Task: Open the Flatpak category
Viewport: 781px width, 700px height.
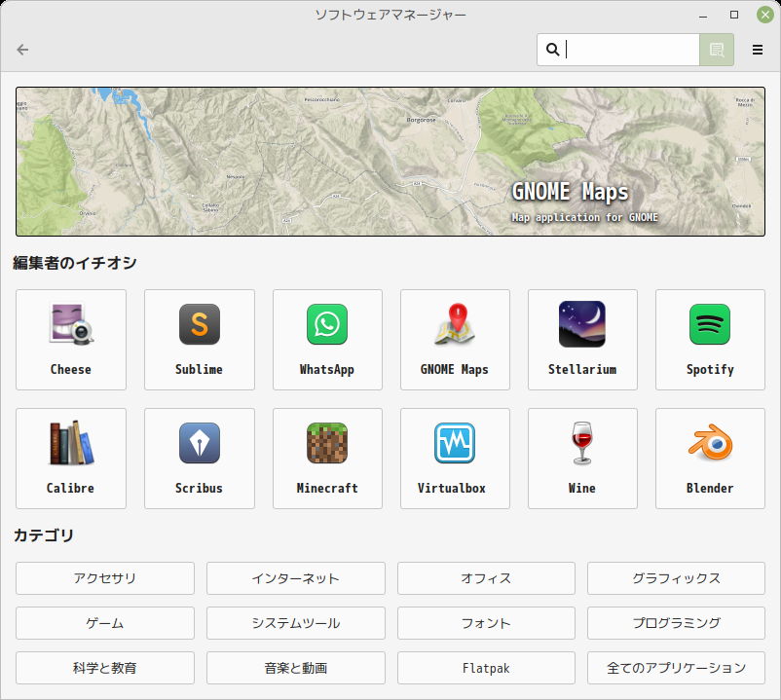Action: 486,668
